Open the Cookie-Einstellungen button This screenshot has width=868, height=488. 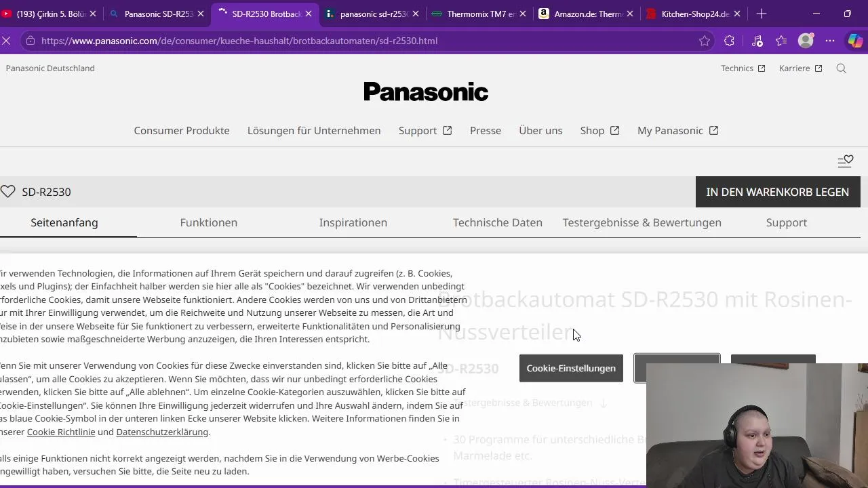pos(571,368)
